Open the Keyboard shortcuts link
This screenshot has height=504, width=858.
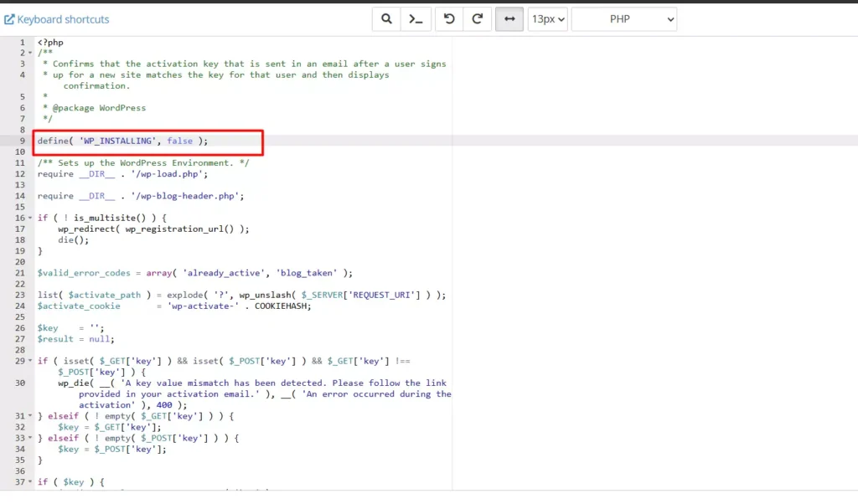57,19
